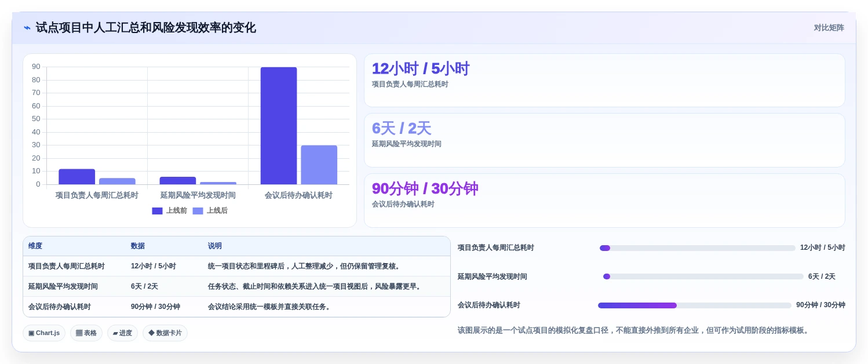
Task: Toggle the 上线后 legend swatch
Action: (198, 211)
